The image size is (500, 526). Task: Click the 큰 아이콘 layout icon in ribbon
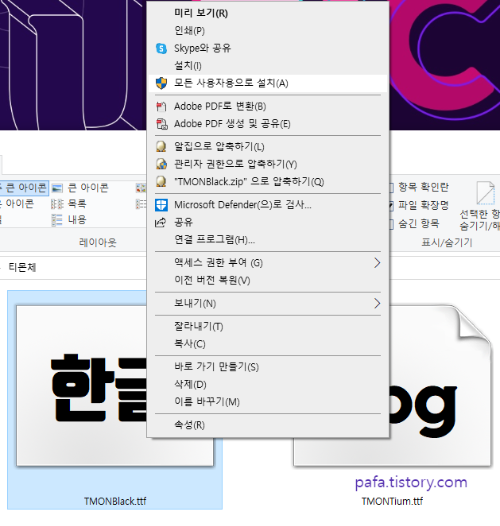[57, 188]
